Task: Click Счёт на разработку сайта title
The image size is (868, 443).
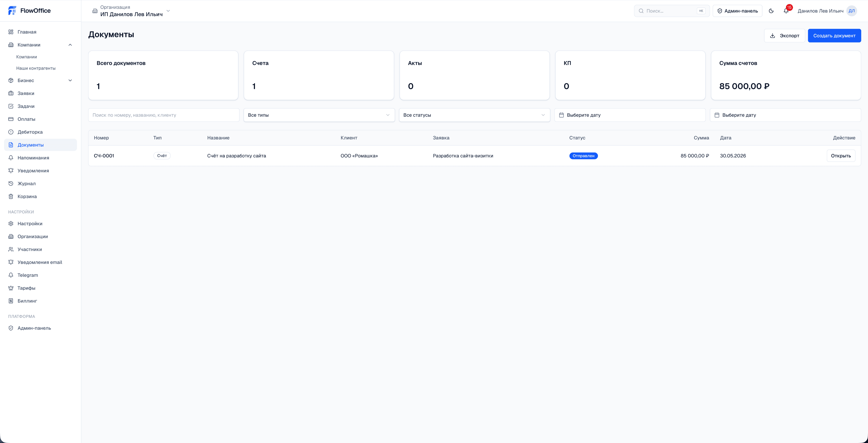Action: tap(236, 156)
